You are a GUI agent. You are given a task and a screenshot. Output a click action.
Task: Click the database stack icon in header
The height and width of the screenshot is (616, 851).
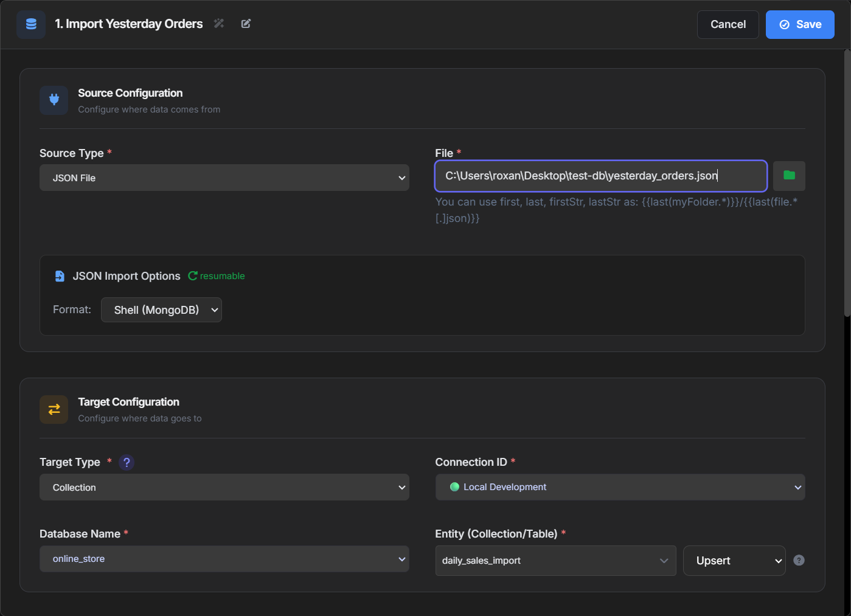click(31, 24)
